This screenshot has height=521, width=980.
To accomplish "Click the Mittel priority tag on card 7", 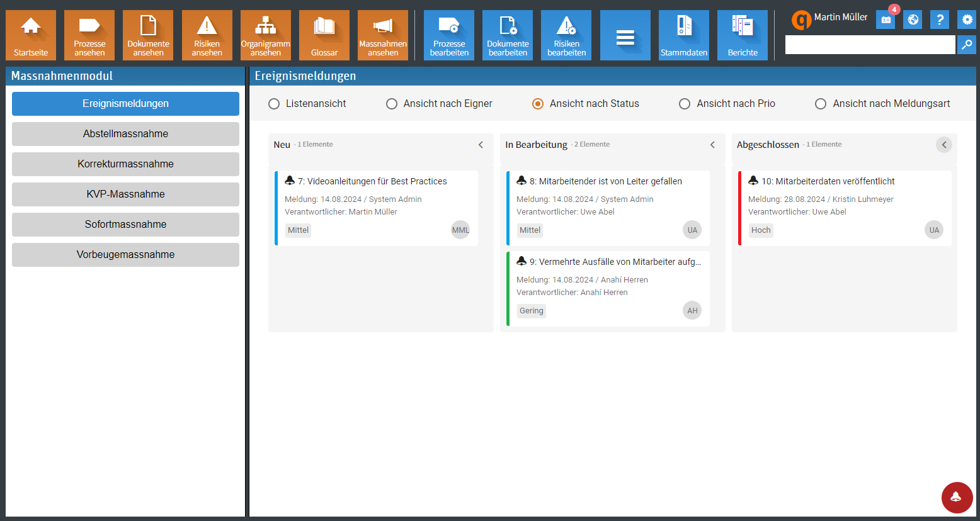I will pyautogui.click(x=298, y=230).
